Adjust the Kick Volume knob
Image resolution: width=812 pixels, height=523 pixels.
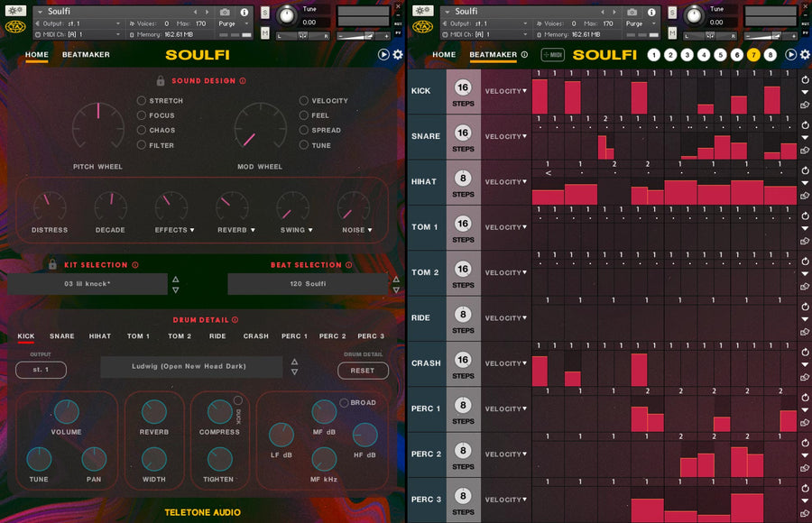(66, 412)
